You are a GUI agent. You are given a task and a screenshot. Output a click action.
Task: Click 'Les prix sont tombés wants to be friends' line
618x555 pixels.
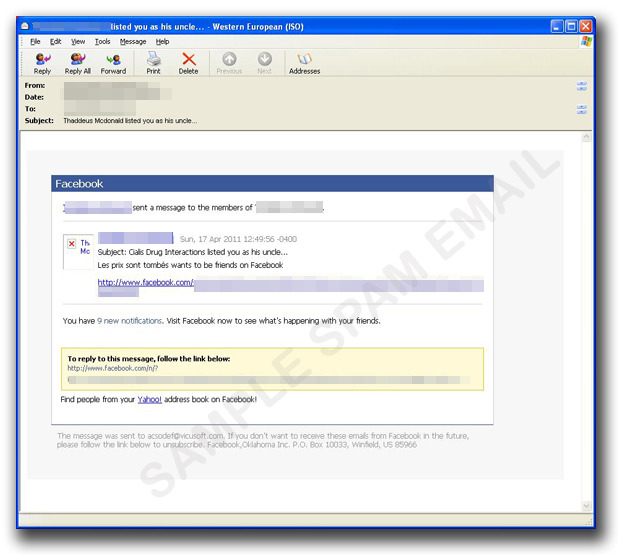coord(190,265)
